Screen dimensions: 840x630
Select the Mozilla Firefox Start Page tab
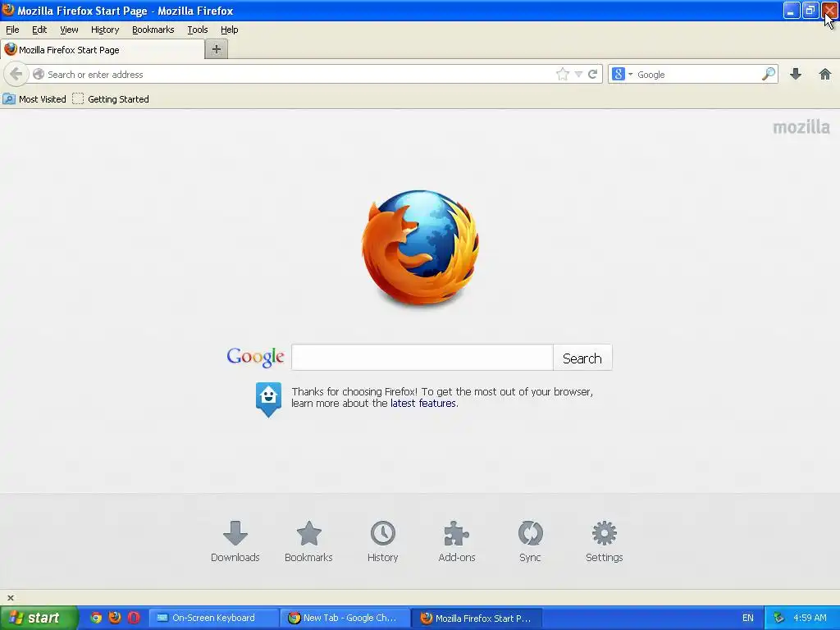point(103,50)
